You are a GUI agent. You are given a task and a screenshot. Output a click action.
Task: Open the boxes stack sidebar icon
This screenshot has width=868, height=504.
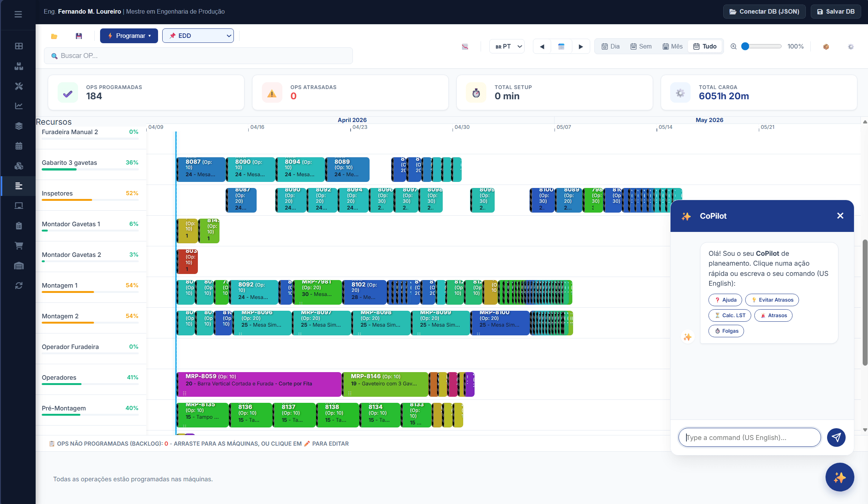[19, 66]
